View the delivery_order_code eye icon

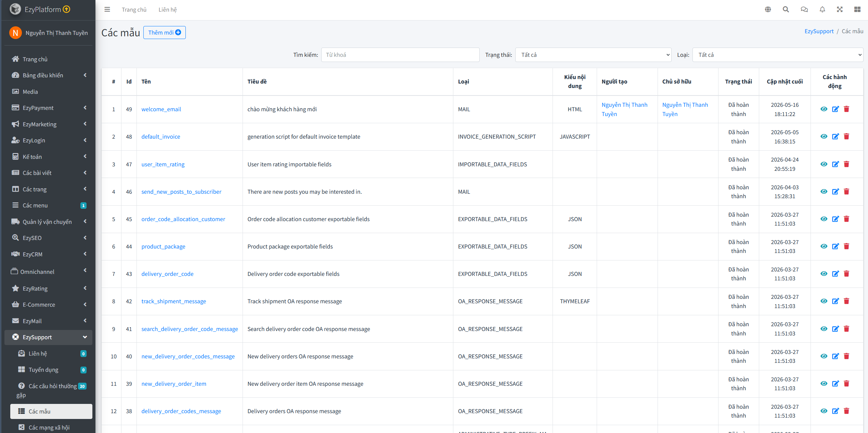point(824,274)
